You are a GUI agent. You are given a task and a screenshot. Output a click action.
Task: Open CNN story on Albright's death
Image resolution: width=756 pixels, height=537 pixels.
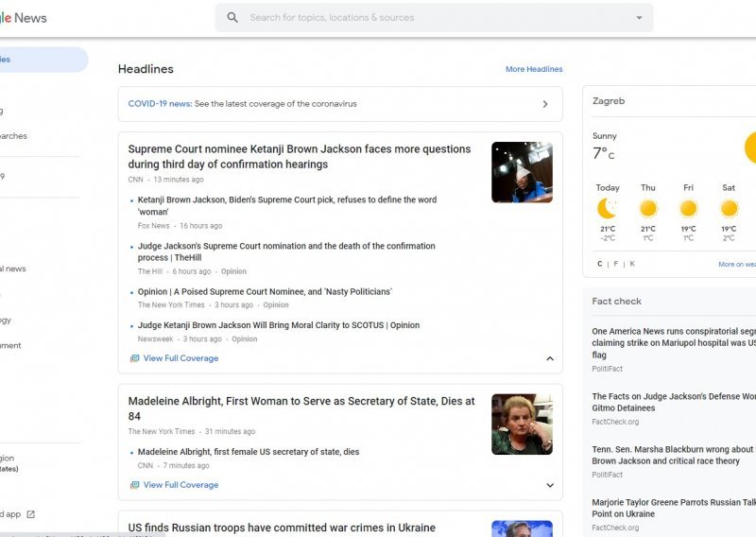[x=249, y=452]
